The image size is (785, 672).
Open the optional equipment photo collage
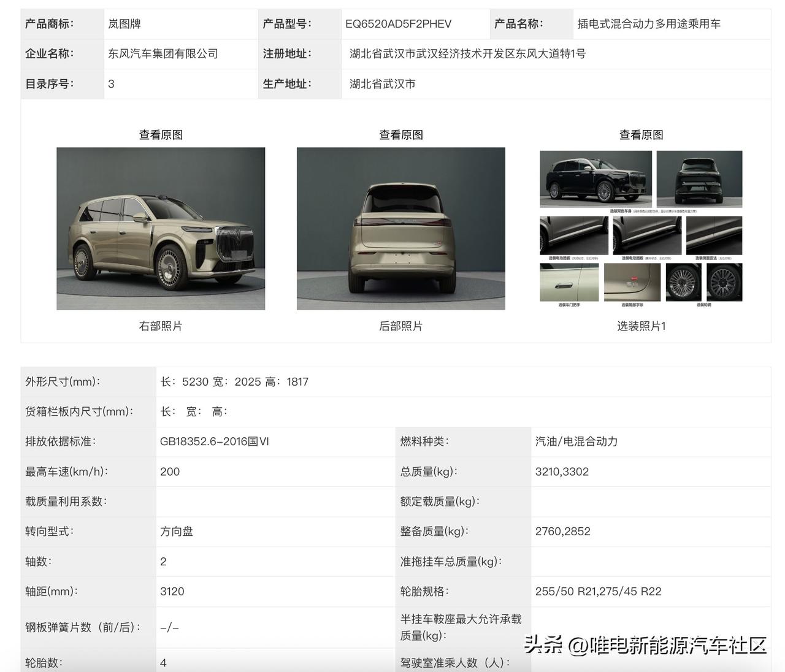[x=641, y=228]
